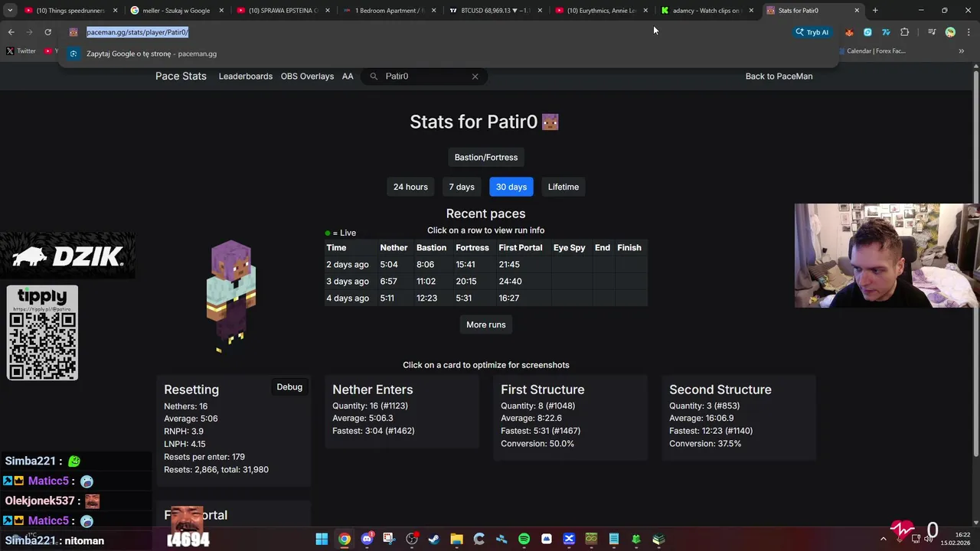This screenshot has width=980, height=551.
Task: Click the Nether Enters card
Action: point(402,412)
